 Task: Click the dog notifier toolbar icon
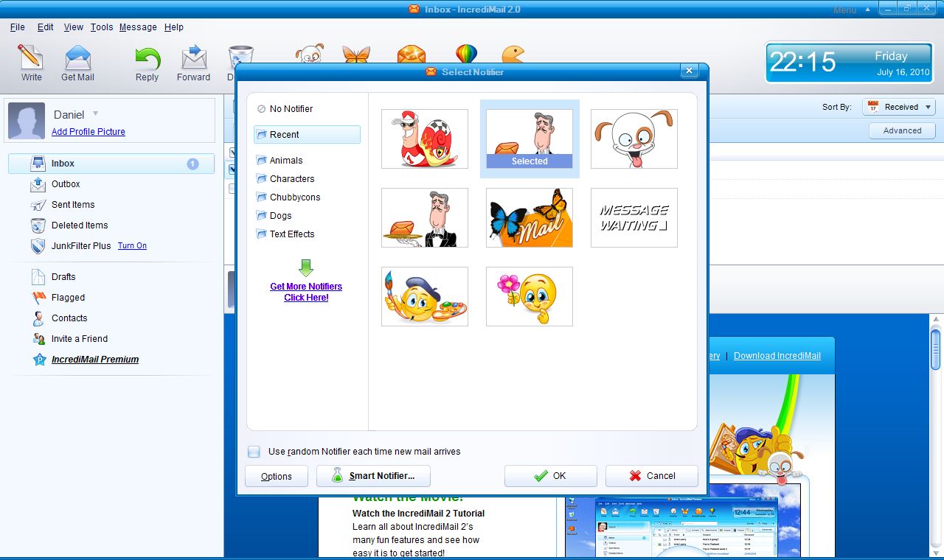click(310, 54)
